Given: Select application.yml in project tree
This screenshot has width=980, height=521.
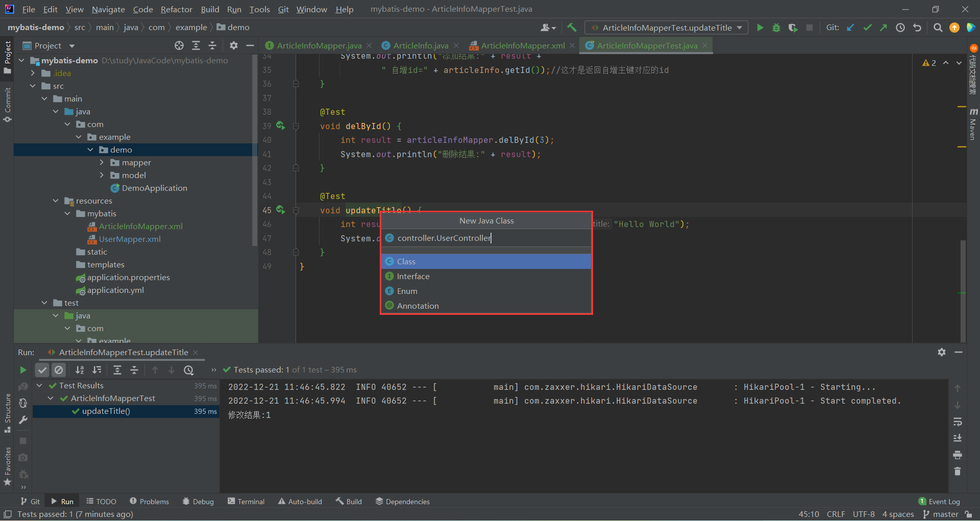Looking at the screenshot, I should click(x=115, y=290).
